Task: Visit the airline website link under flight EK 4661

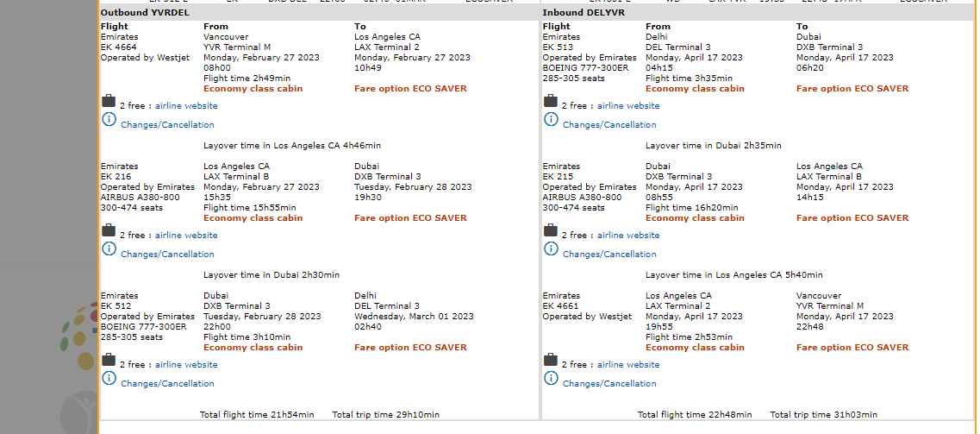Action: click(628, 365)
